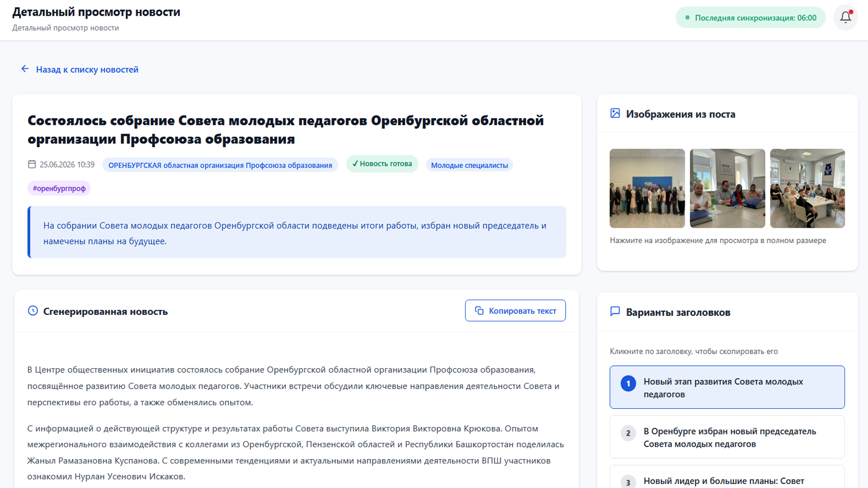
Task: Click the #оренбургпроф hashtag
Action: pyautogui.click(x=59, y=188)
